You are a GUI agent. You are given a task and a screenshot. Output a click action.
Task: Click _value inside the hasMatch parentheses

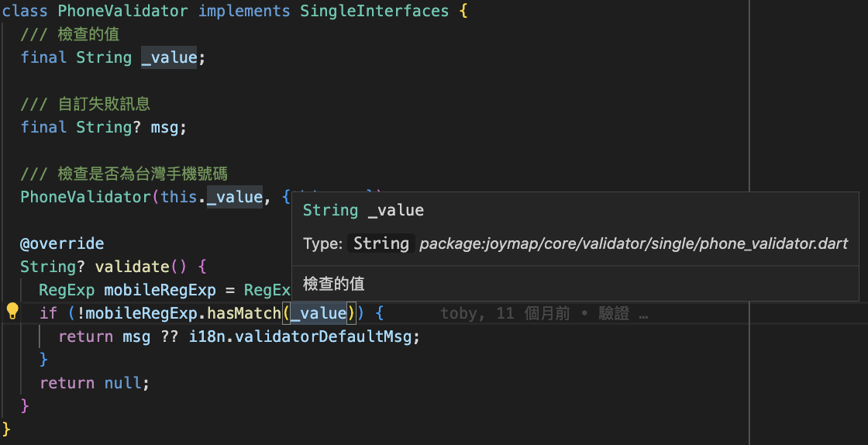click(318, 313)
